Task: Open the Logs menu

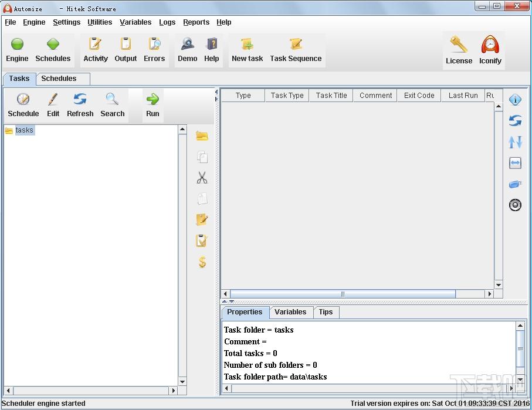Action: coord(167,22)
